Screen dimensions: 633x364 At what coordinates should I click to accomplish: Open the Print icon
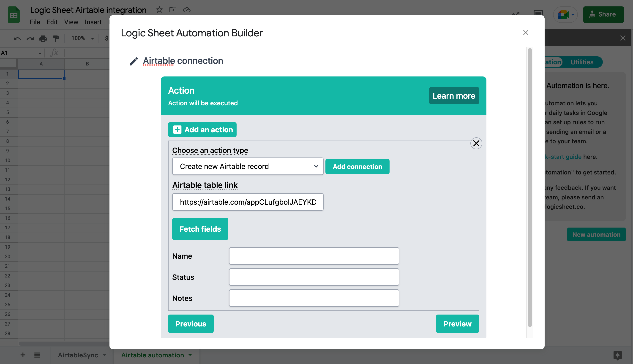[43, 38]
